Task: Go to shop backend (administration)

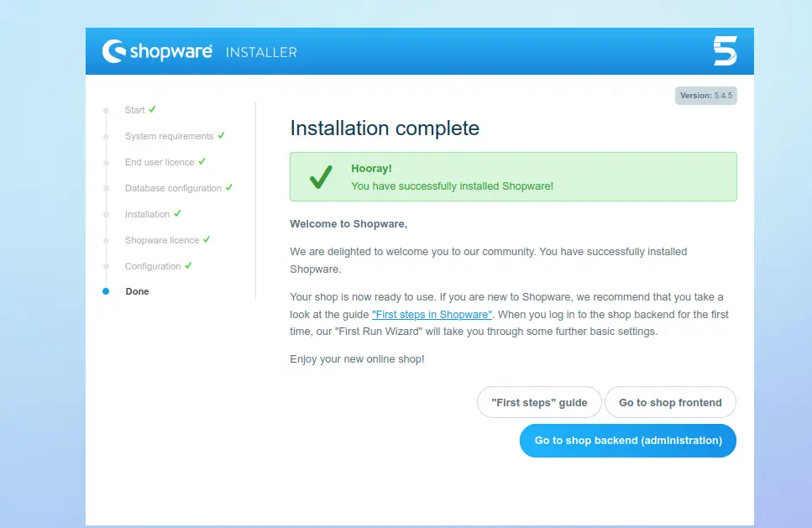Action: click(628, 441)
